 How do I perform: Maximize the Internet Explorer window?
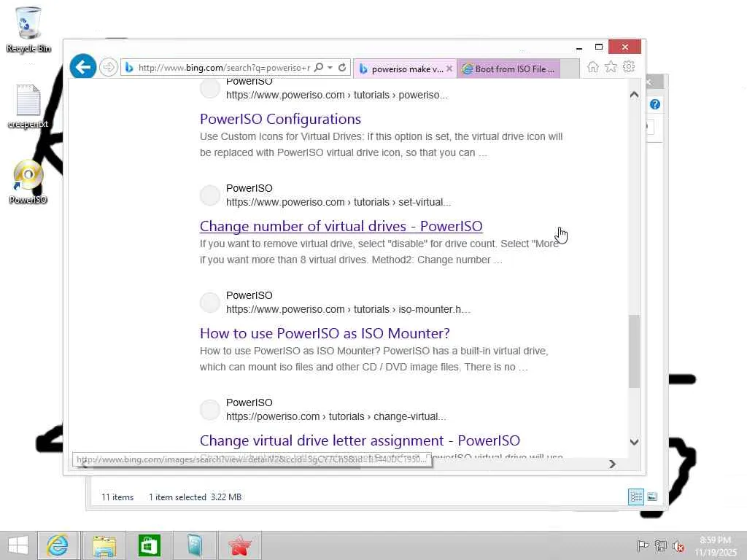599,47
